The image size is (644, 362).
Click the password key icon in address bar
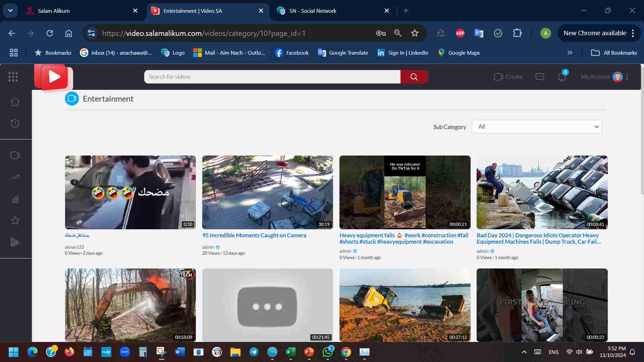point(381,33)
